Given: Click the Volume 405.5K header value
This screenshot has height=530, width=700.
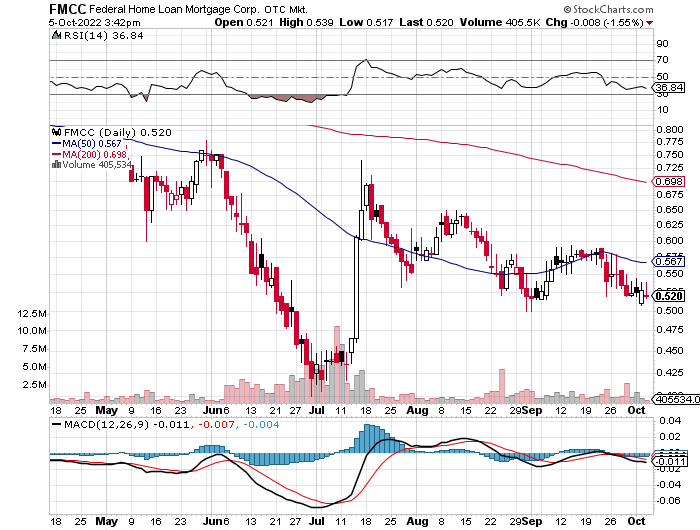Looking at the screenshot, I should tap(500, 22).
